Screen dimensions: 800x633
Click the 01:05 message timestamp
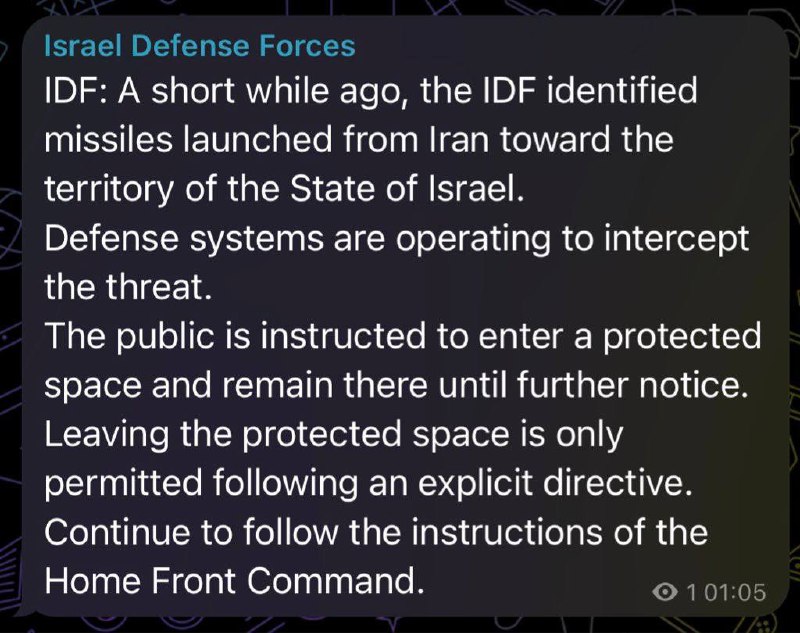coord(734,593)
